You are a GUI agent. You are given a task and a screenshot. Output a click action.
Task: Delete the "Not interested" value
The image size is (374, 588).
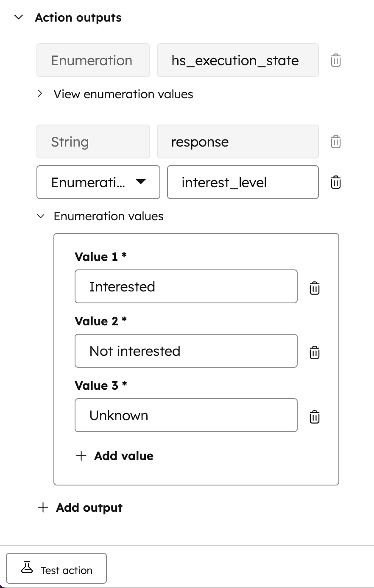314,352
